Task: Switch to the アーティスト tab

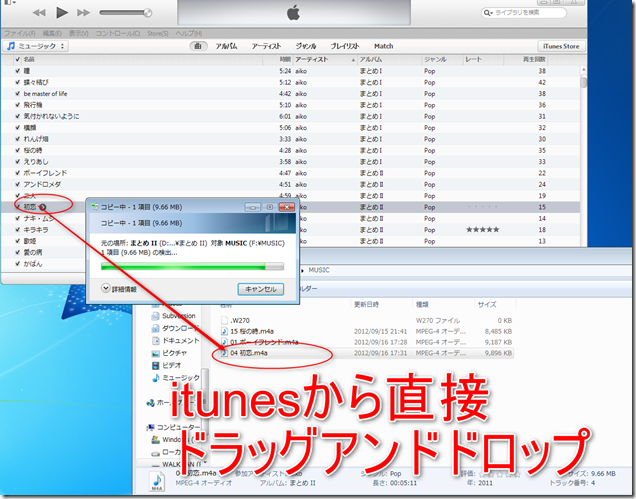Action: [x=266, y=46]
